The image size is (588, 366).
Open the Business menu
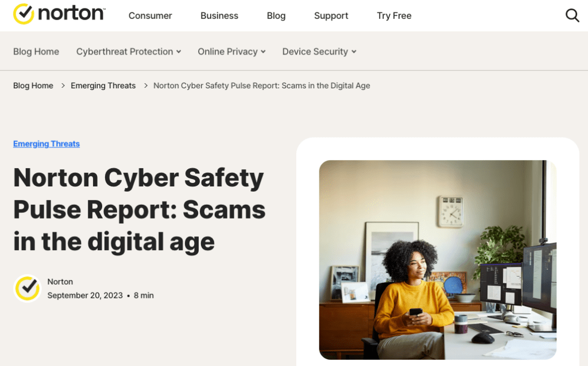219,15
